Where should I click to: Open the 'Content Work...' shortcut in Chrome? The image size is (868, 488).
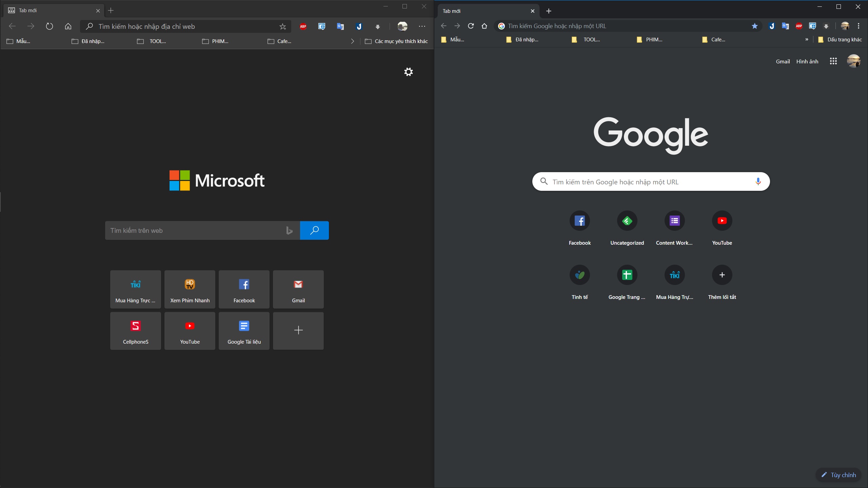point(674,228)
